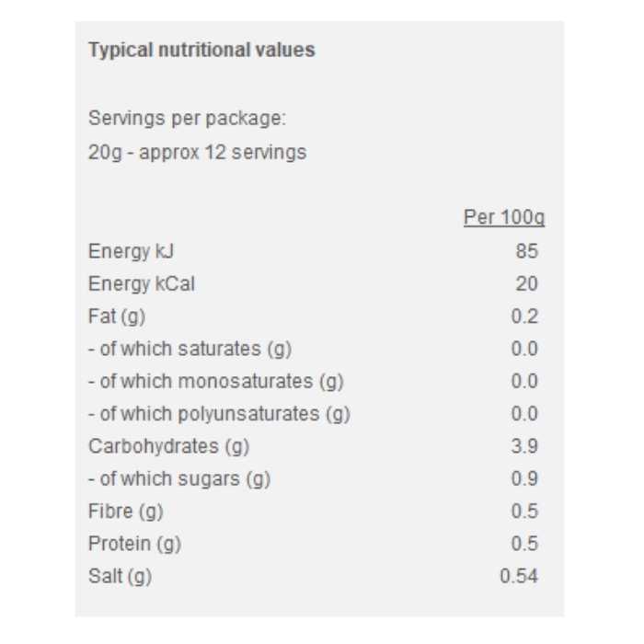Click the Fat value 0.2

(x=524, y=316)
